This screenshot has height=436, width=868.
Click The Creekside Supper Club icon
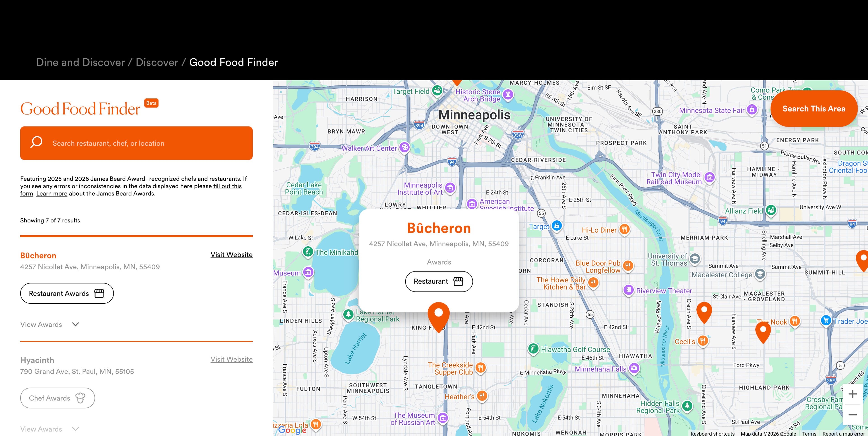click(481, 367)
